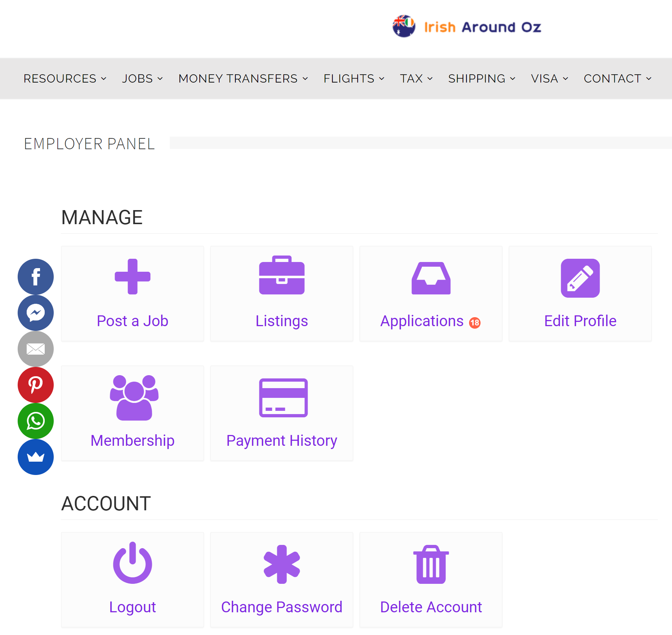Open the SHIPPING menu item
The image size is (672, 635).
[x=477, y=79]
